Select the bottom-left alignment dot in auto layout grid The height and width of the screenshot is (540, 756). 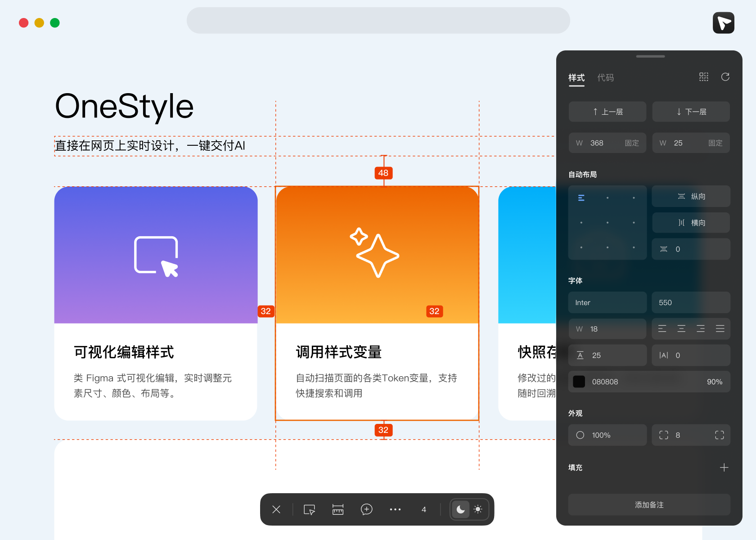coord(581,247)
